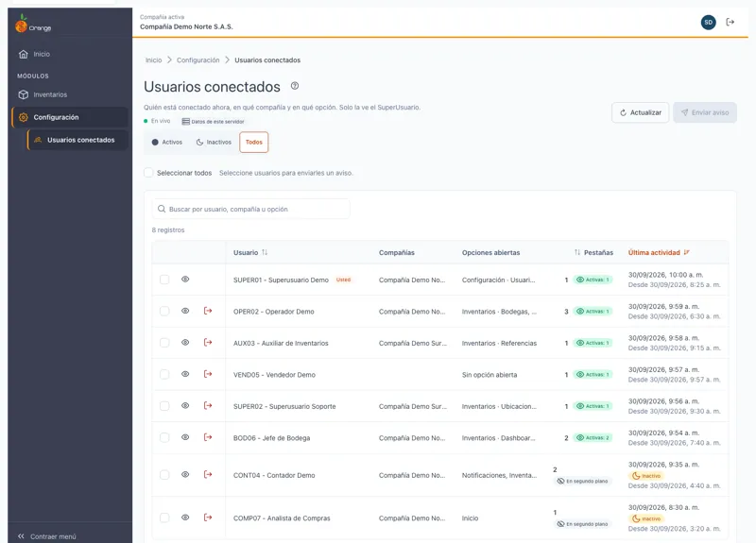View details eye icon for AUX03
This screenshot has height=543, width=756.
tap(185, 342)
